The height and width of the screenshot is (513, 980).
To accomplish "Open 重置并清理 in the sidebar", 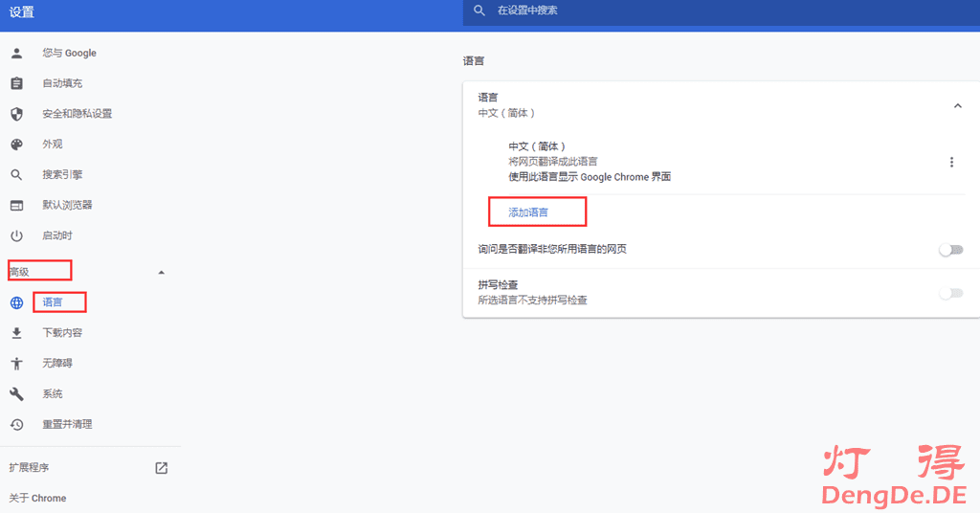I will coord(67,424).
